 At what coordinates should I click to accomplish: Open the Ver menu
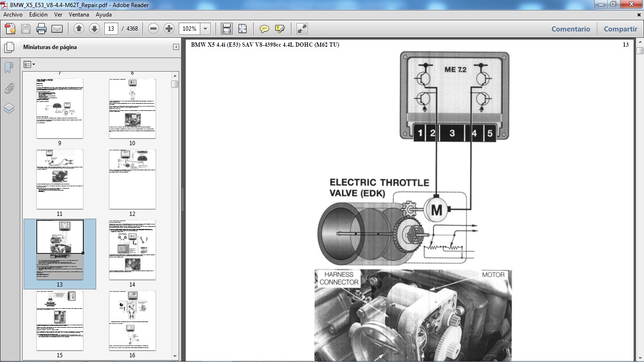tap(58, 15)
